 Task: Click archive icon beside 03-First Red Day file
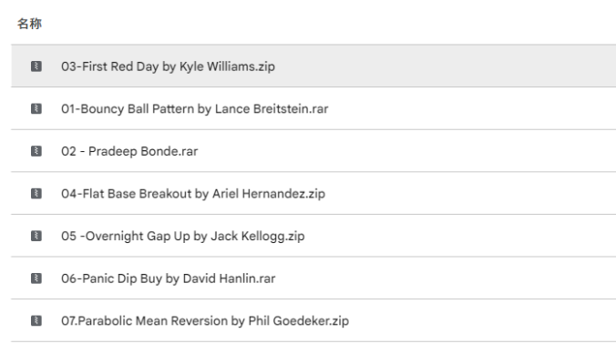[x=36, y=66]
